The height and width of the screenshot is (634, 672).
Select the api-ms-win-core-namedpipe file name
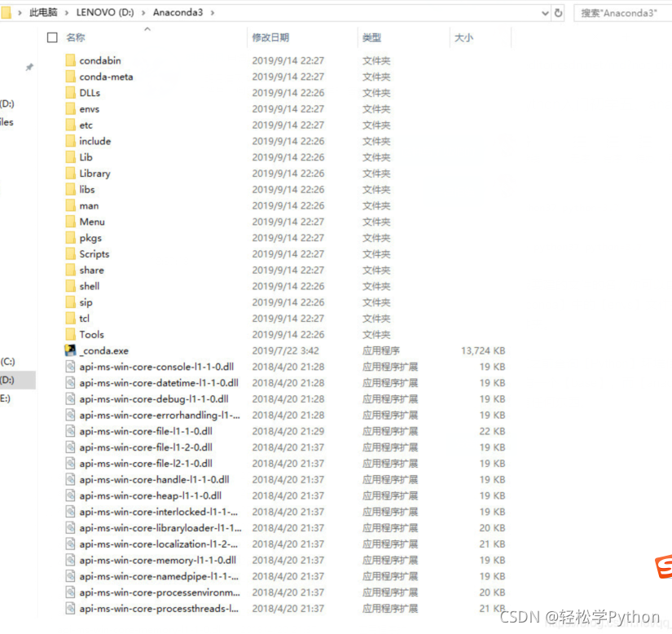click(x=159, y=576)
